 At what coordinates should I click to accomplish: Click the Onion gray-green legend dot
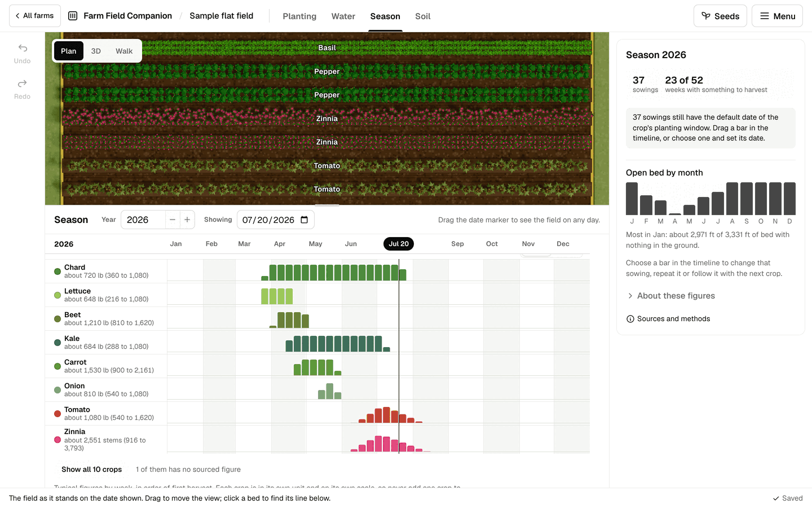[x=58, y=390]
